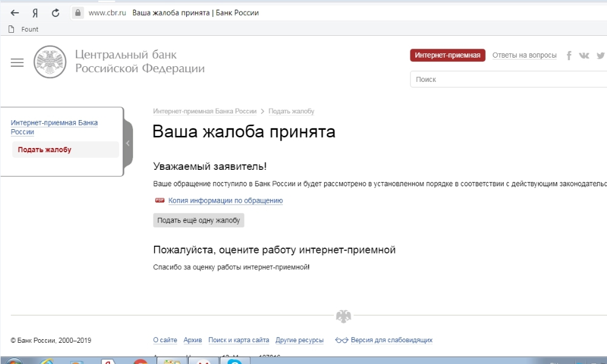Open the Интернет-приемная red button
The height and width of the screenshot is (364, 607).
(447, 55)
